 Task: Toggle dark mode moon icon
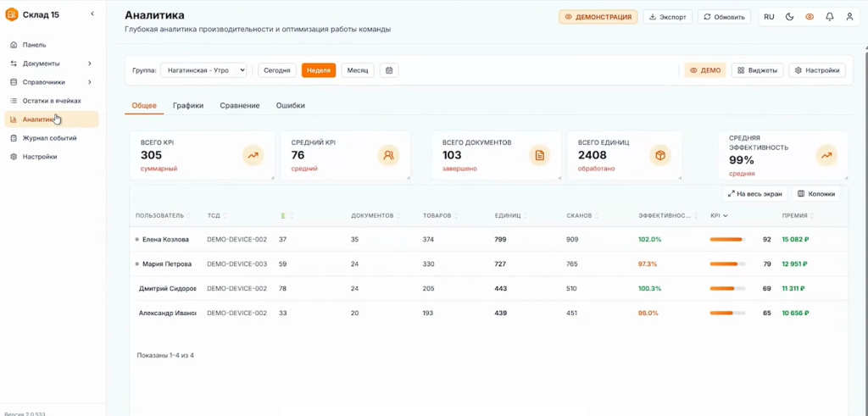790,17
